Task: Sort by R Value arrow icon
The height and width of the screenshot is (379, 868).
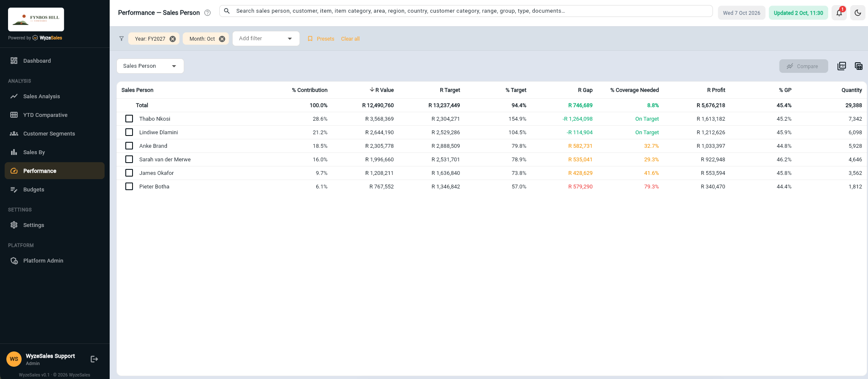Action: coord(372,90)
